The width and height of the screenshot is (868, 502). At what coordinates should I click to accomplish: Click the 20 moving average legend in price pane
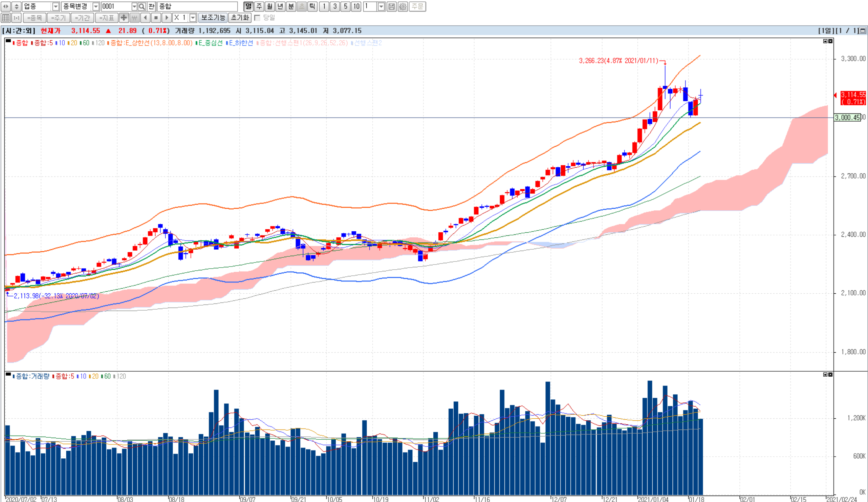[x=72, y=43]
